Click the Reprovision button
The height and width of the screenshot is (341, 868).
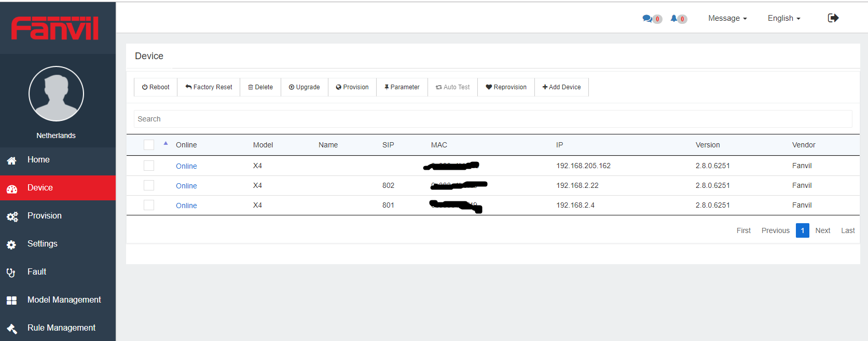tap(506, 87)
